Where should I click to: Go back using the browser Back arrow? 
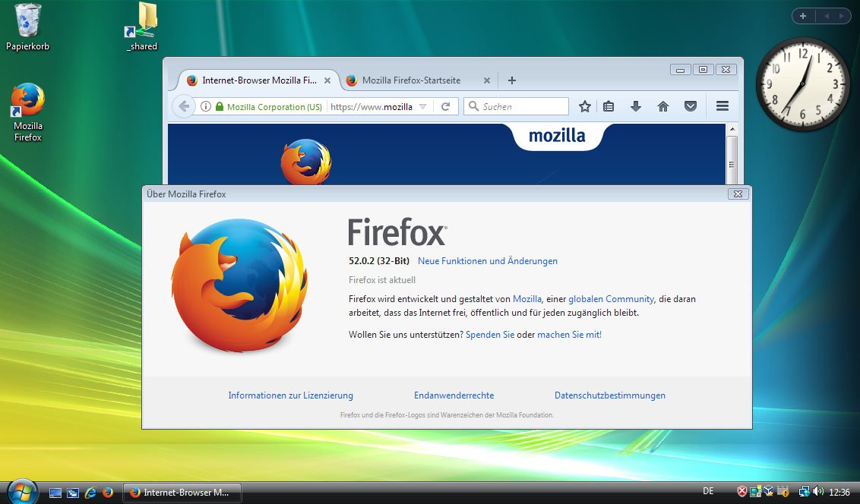tap(184, 106)
